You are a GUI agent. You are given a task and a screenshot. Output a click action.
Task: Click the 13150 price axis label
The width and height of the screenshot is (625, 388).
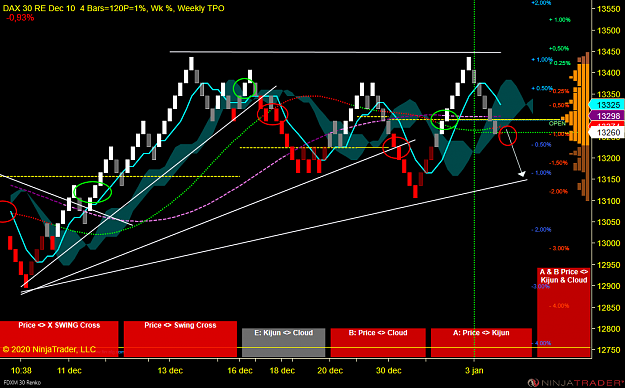608,179
